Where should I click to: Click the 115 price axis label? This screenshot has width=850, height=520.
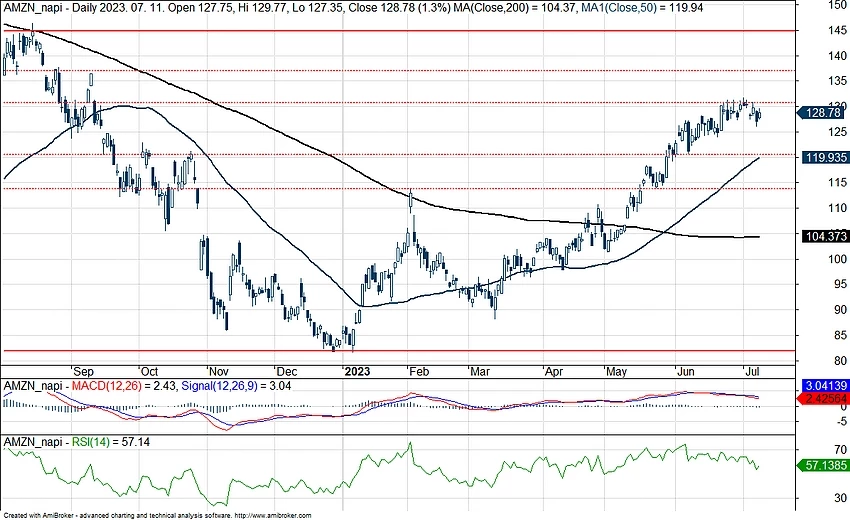(x=838, y=183)
